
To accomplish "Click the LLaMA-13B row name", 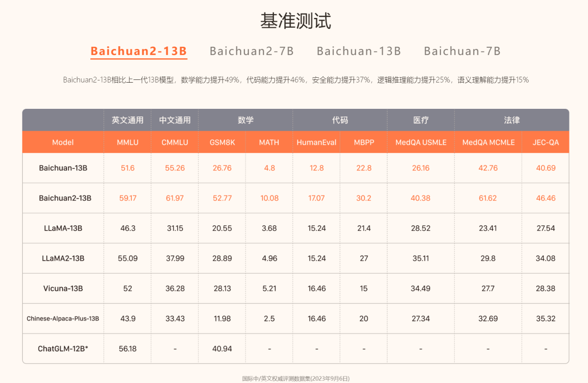I will [63, 228].
